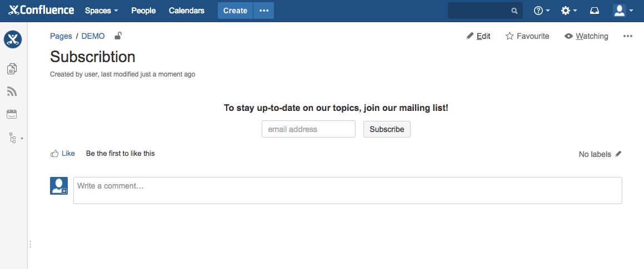
Task: Open the blog feed icon in the sidebar
Action: [12, 92]
